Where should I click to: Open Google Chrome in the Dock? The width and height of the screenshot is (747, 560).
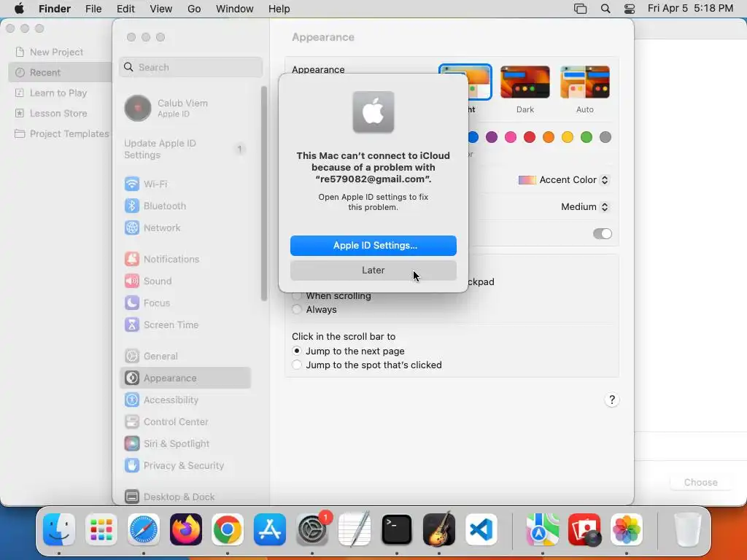click(x=228, y=529)
